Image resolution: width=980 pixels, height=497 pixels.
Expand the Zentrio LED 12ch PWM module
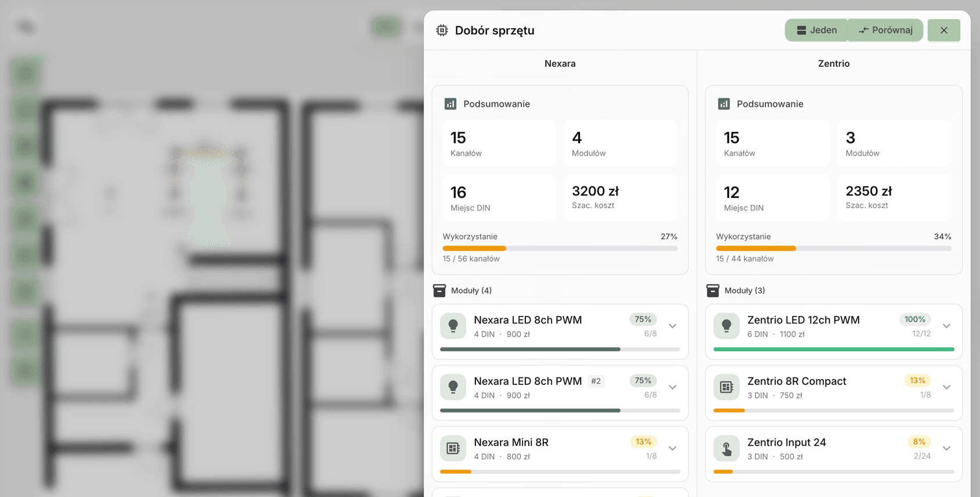[946, 326]
